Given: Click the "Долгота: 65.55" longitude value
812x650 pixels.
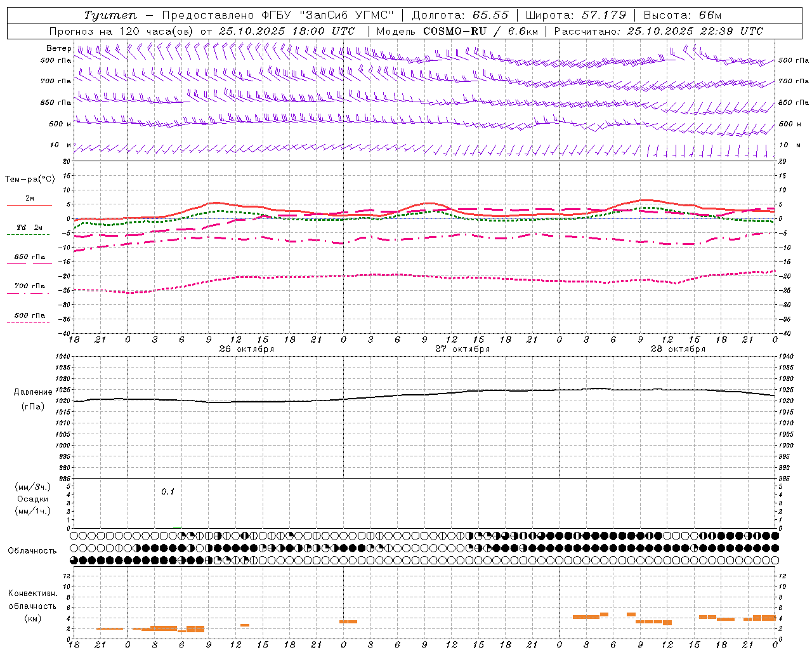Looking at the screenshot, I should (x=461, y=15).
